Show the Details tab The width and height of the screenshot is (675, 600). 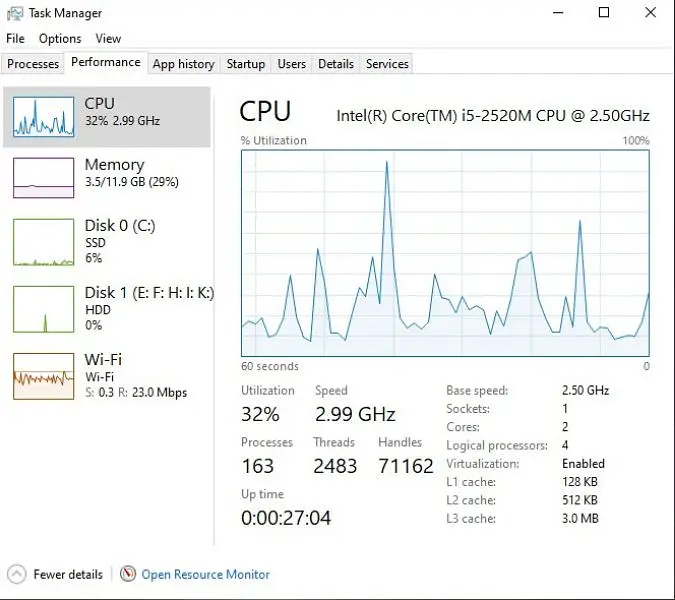[335, 64]
